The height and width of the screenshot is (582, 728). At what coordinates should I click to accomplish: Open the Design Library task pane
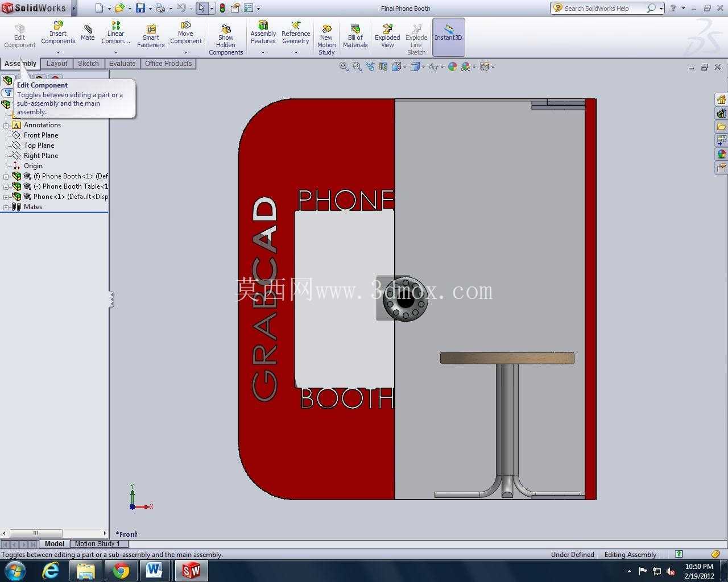point(721,114)
